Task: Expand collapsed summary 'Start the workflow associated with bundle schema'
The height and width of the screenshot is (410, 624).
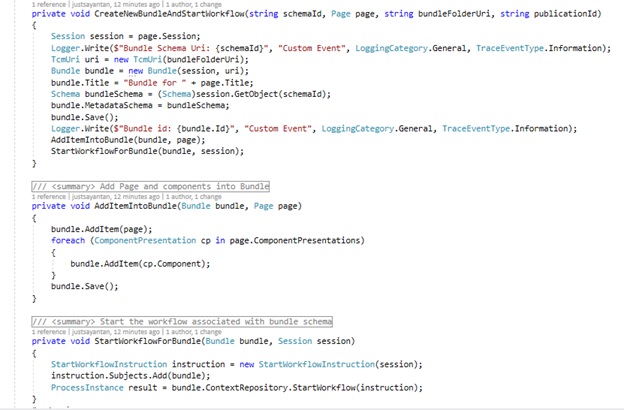Action: coord(182,322)
